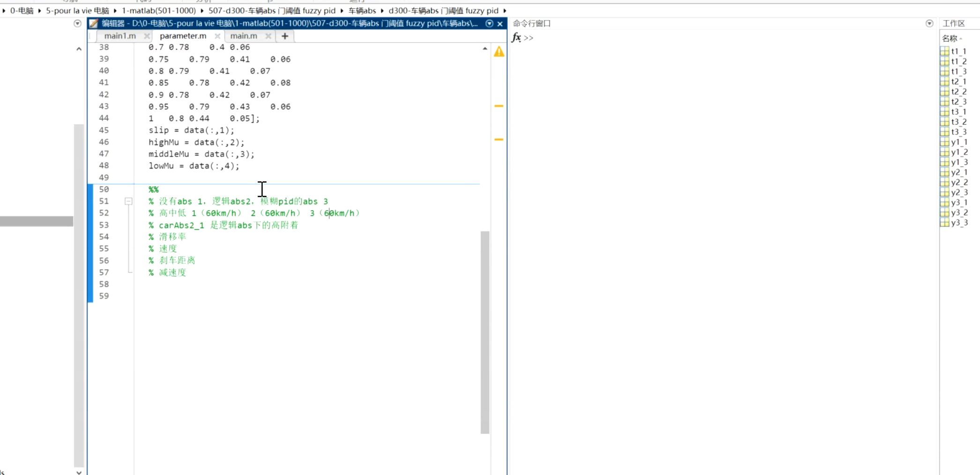Click the code analyzer warning icon
The image size is (980, 475).
click(x=499, y=52)
